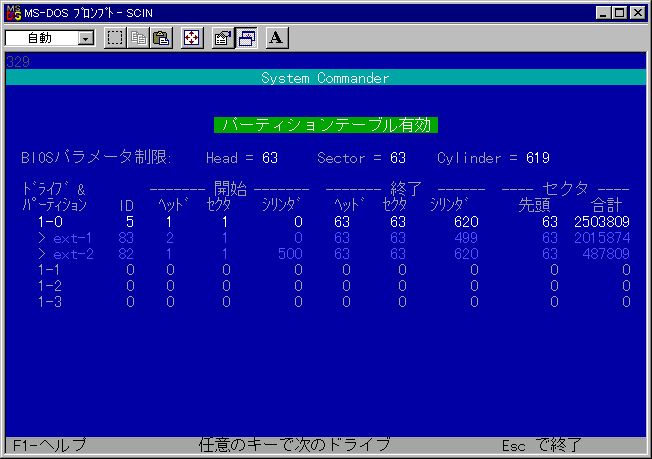The image size is (652, 459).
Task: Select the ext-2 partition row
Action: click(x=334, y=254)
